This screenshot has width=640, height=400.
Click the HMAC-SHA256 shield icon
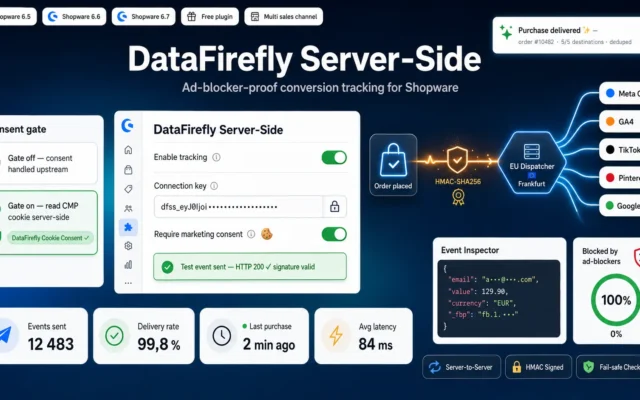point(457,160)
